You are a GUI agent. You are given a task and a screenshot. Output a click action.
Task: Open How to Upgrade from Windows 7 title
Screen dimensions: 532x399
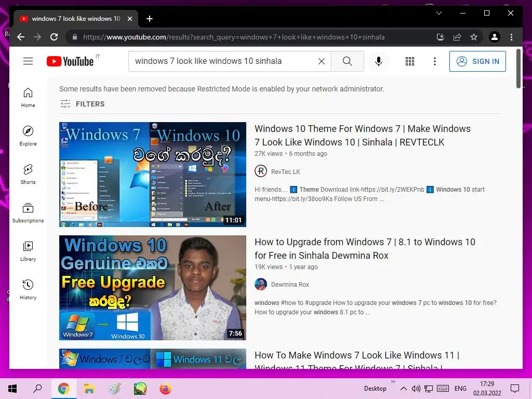click(365, 249)
